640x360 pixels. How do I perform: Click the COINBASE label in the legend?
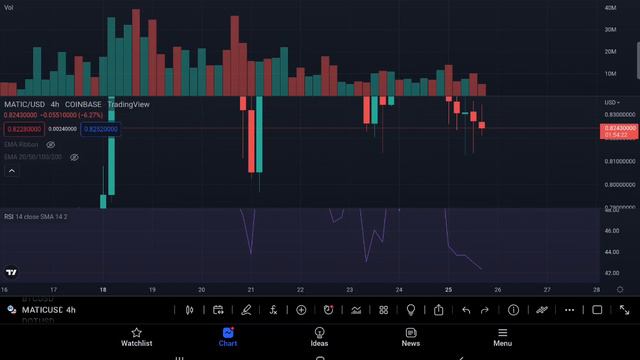pos(83,104)
